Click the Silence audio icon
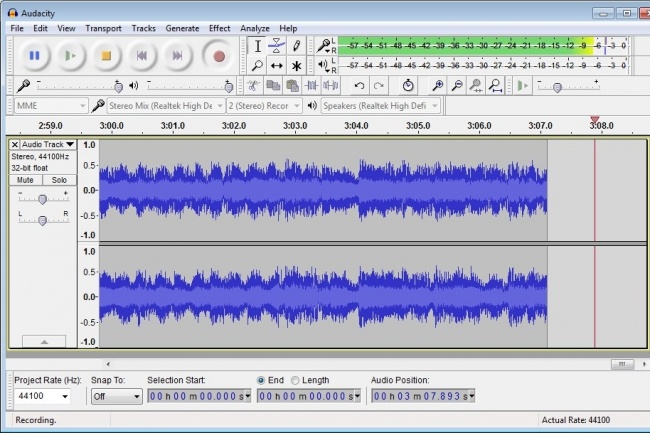This screenshot has width=650, height=433. click(330, 86)
